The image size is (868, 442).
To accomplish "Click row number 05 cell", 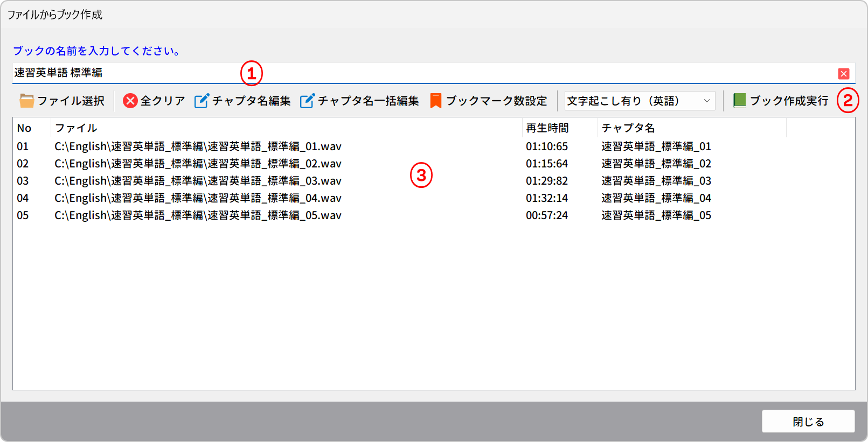I will coord(23,215).
